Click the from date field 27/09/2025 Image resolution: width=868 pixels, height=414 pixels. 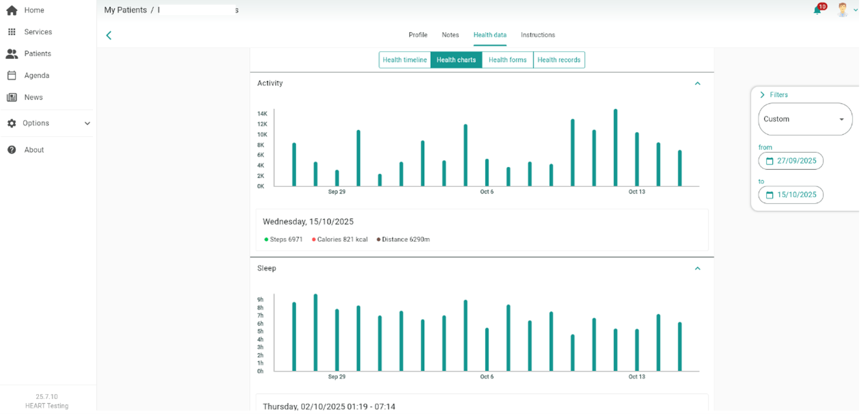(x=791, y=161)
